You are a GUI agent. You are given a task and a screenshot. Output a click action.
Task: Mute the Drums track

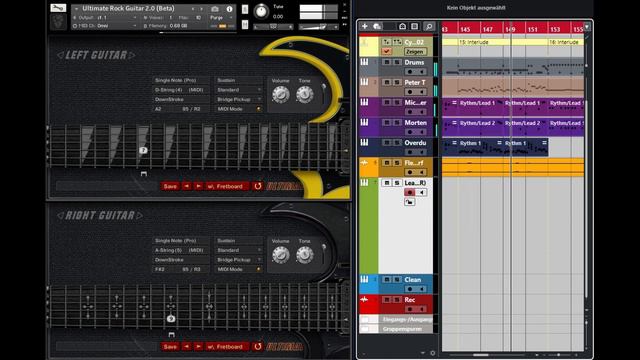(x=387, y=62)
